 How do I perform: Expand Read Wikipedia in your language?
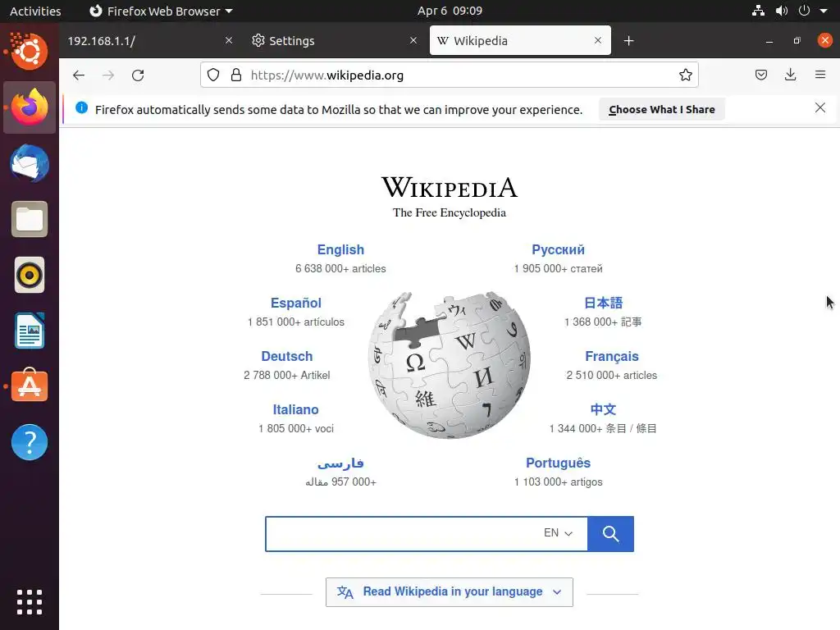[449, 592]
